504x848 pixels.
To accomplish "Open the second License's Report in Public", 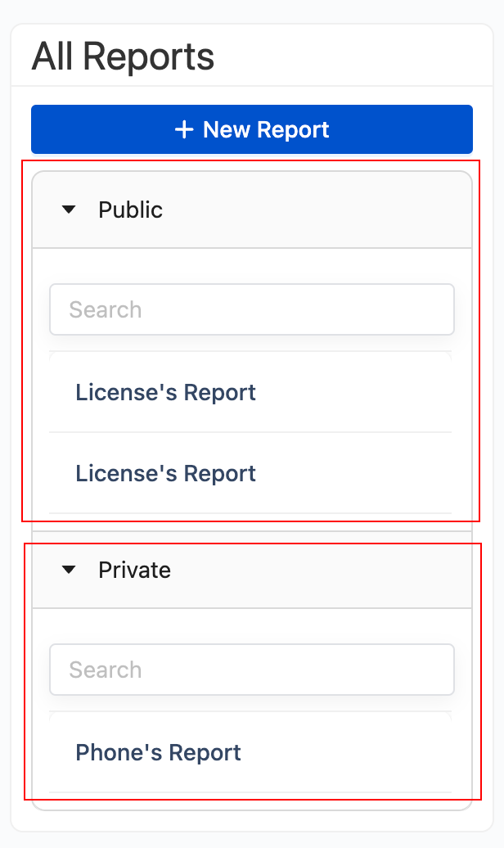I will pyautogui.click(x=165, y=474).
